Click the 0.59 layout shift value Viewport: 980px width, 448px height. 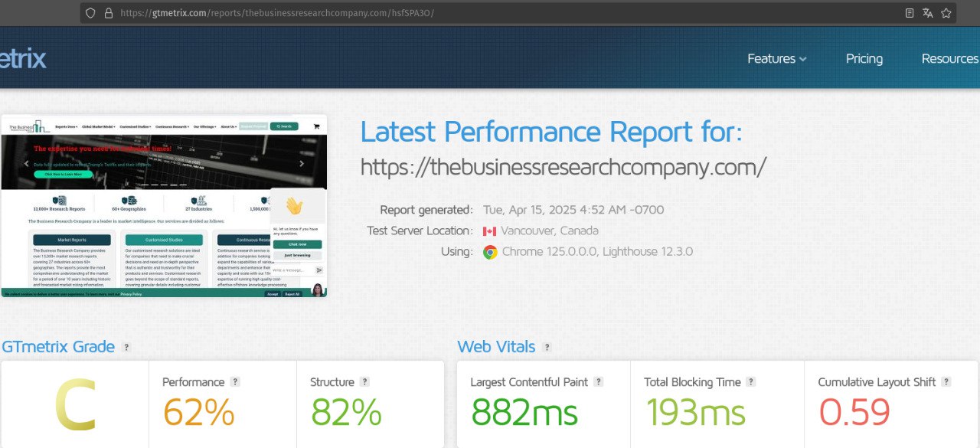coord(854,413)
